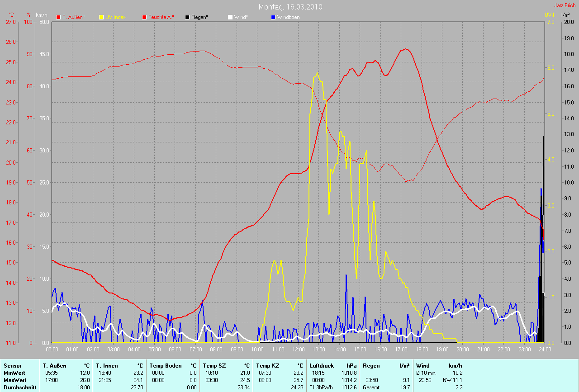Click the Temp SZ minimum time '10:10'

point(213,373)
